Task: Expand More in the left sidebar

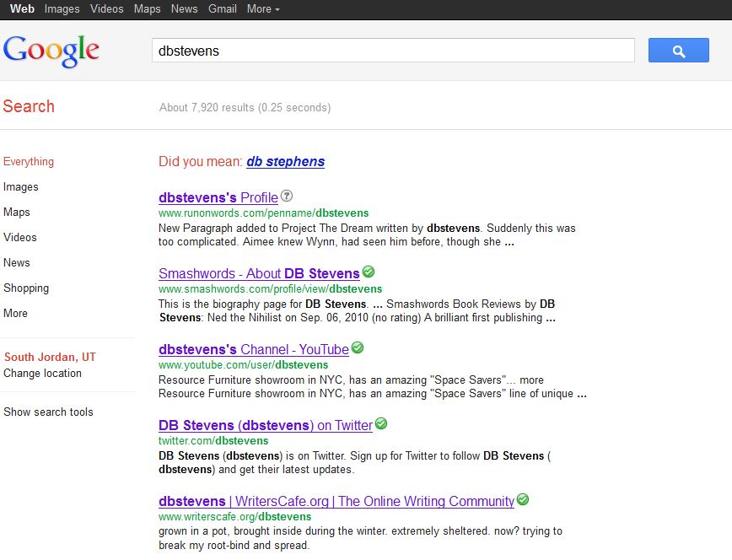Action: [15, 314]
